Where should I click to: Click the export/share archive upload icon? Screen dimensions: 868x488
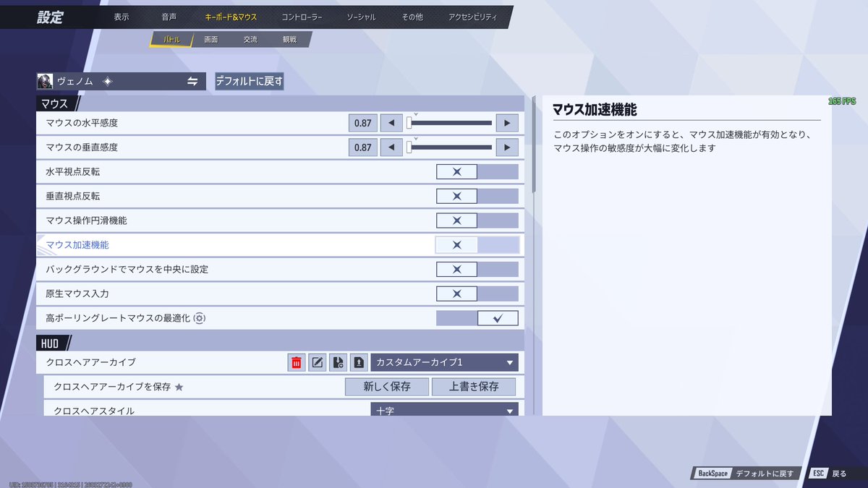tap(359, 362)
